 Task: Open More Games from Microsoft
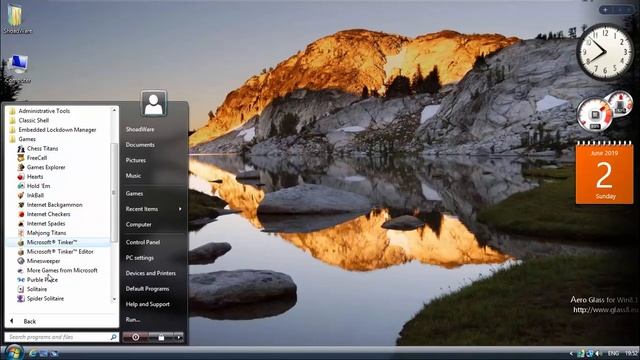pos(62,271)
